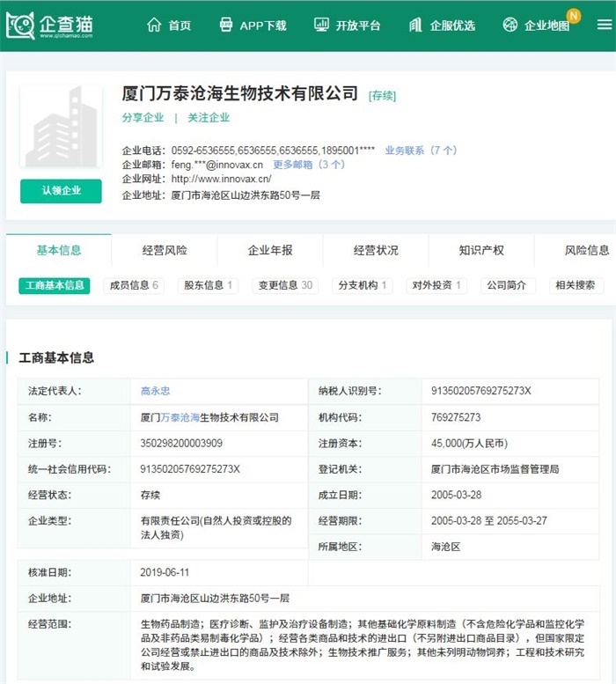This screenshot has height=684, width=616.
Task: Click the 企查猫 cat logo
Action: pyautogui.click(x=21, y=25)
